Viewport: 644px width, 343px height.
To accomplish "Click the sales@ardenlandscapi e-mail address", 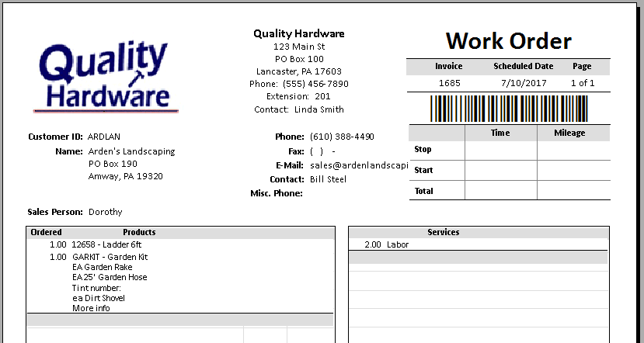I will point(359,165).
